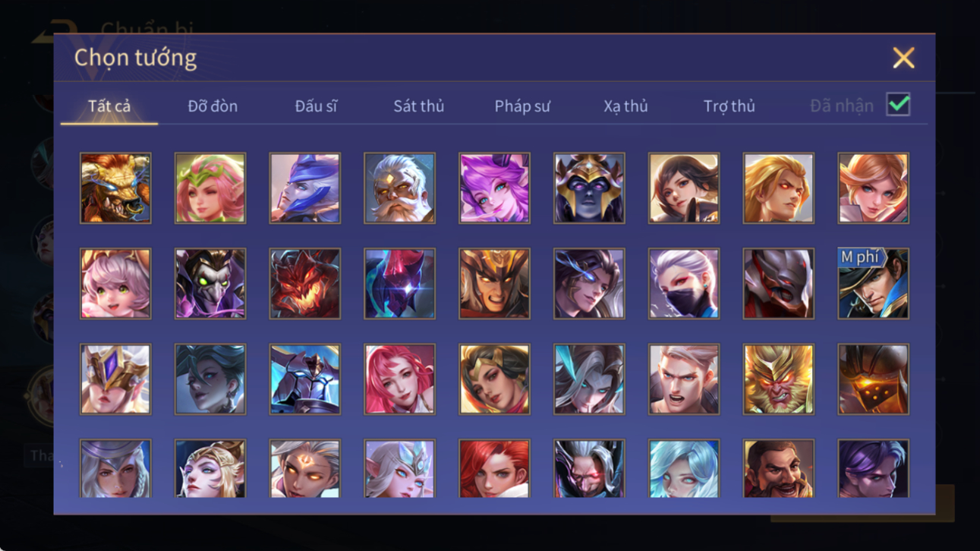Choose the golden monkey king hero

click(x=778, y=379)
